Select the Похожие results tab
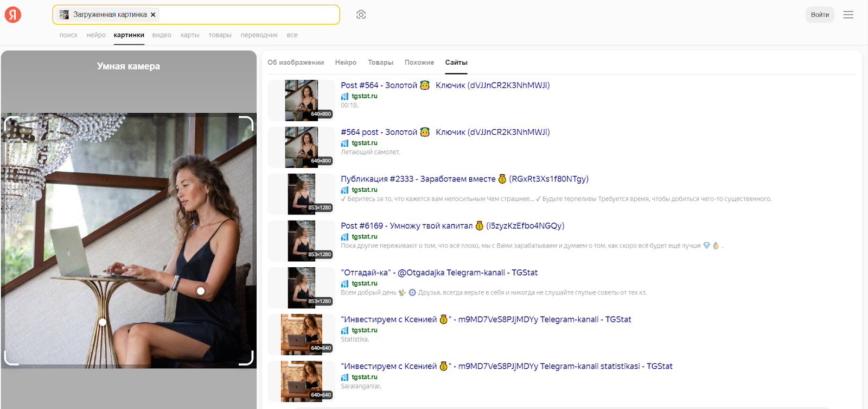Screen dimensions: 868x409 [x=419, y=62]
